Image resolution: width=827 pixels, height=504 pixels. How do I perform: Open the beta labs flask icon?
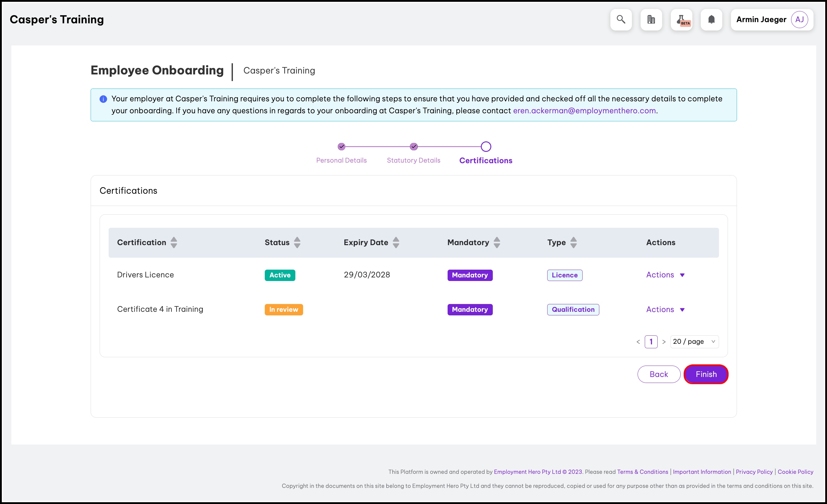pyautogui.click(x=681, y=19)
